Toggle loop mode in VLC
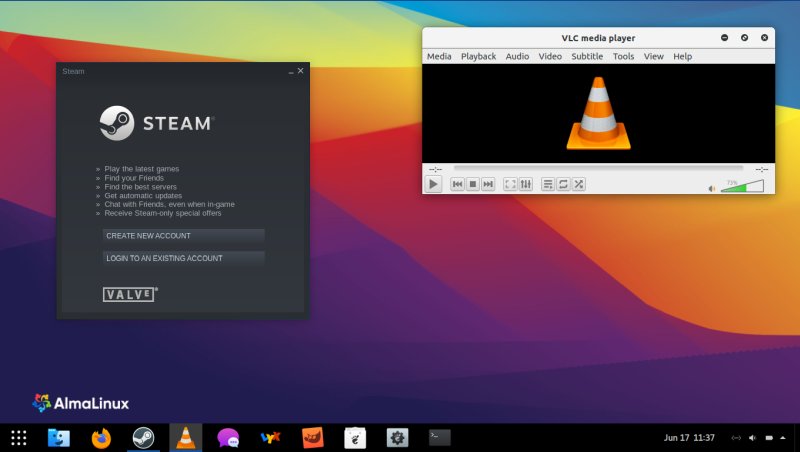This screenshot has width=800, height=452. coord(563,184)
